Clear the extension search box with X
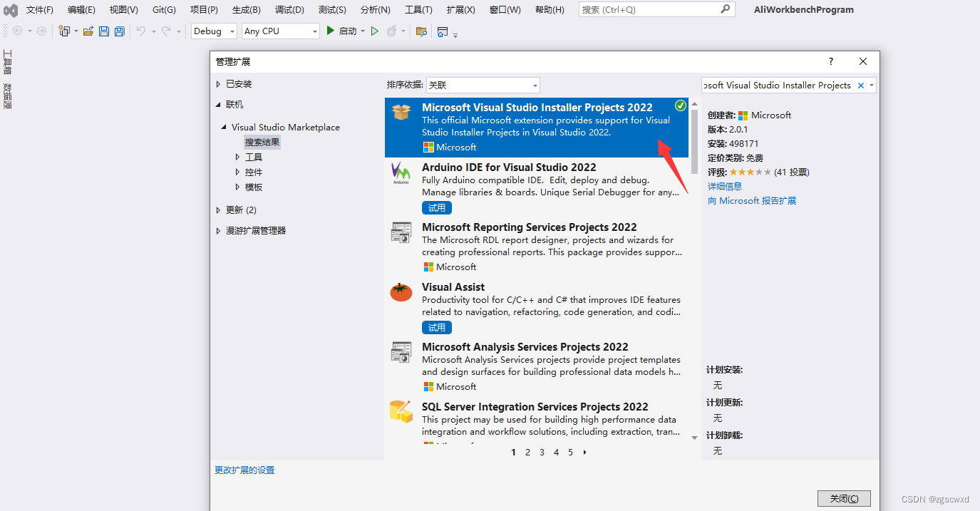 pos(860,86)
